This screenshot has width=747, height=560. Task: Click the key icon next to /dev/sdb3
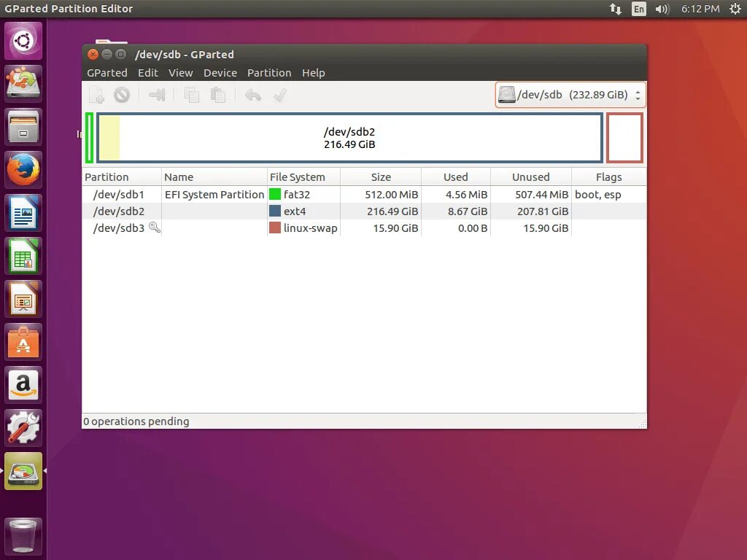coord(155,227)
